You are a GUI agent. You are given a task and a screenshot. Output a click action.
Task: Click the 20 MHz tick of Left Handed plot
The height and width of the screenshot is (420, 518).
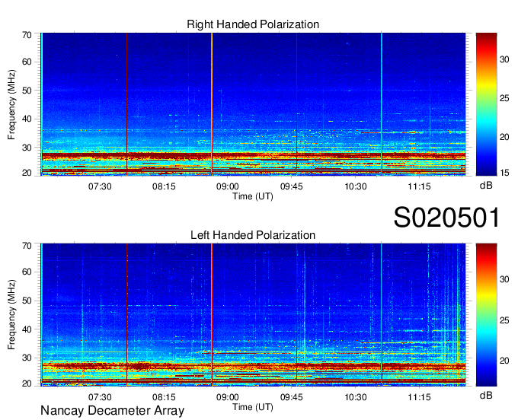pos(27,383)
